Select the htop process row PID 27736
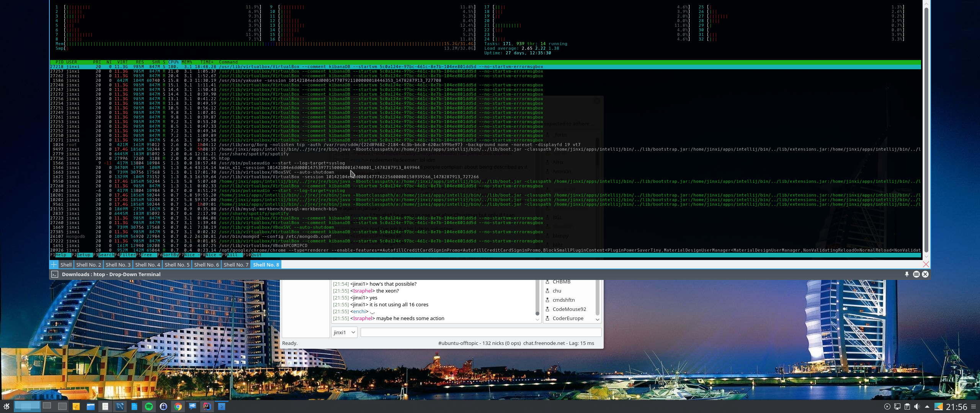 pyautogui.click(x=485, y=158)
